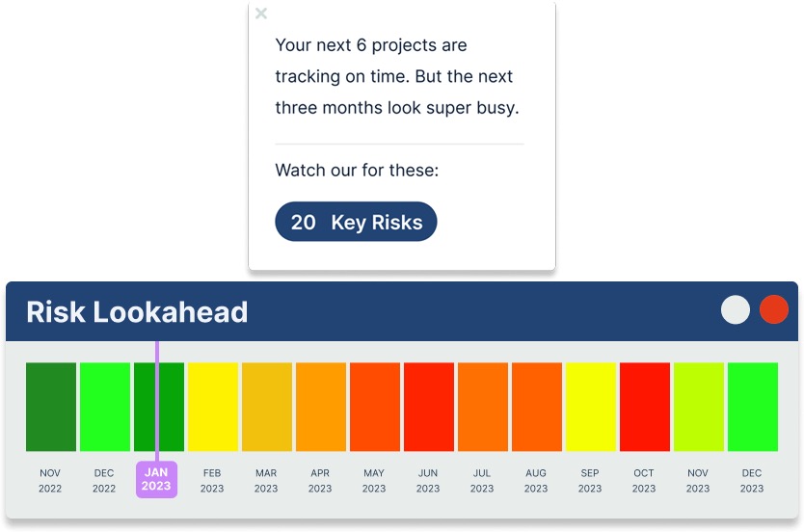Choose the red OCT 2023 risk bar

(645, 407)
